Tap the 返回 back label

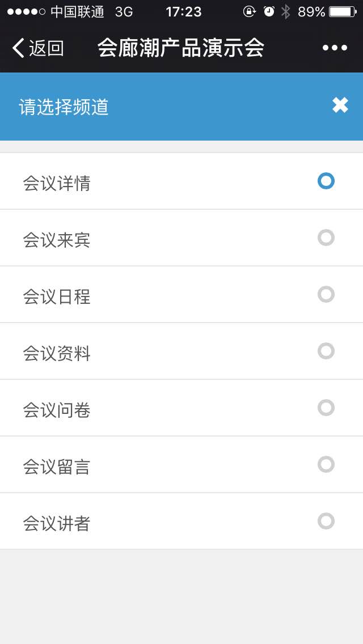click(x=47, y=48)
